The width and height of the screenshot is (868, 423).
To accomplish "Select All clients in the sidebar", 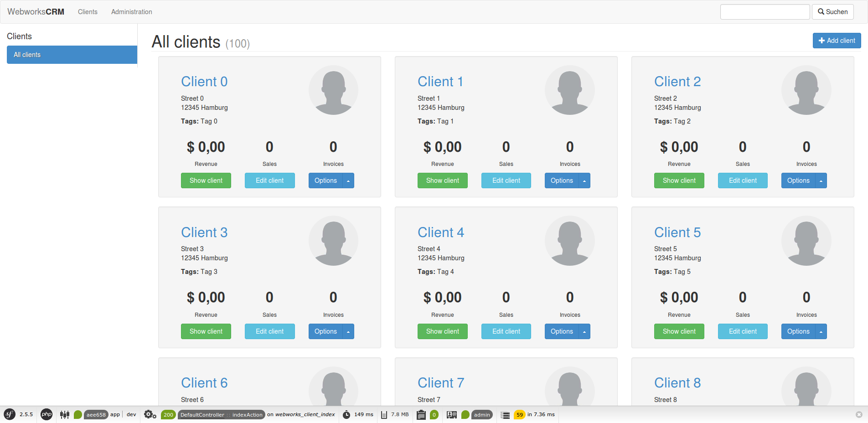I will click(72, 55).
